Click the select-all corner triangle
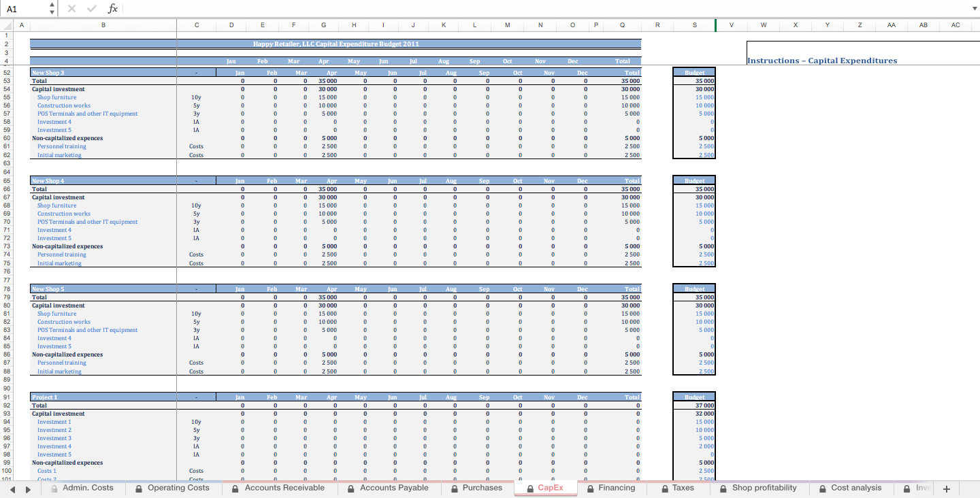Screen dimensions: 980x498 [6, 25]
